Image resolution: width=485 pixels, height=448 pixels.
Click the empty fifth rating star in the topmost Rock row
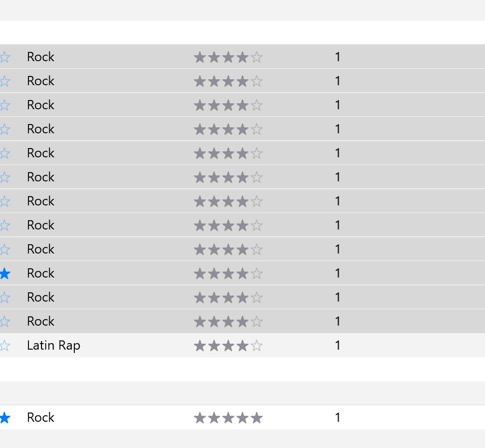point(257,57)
